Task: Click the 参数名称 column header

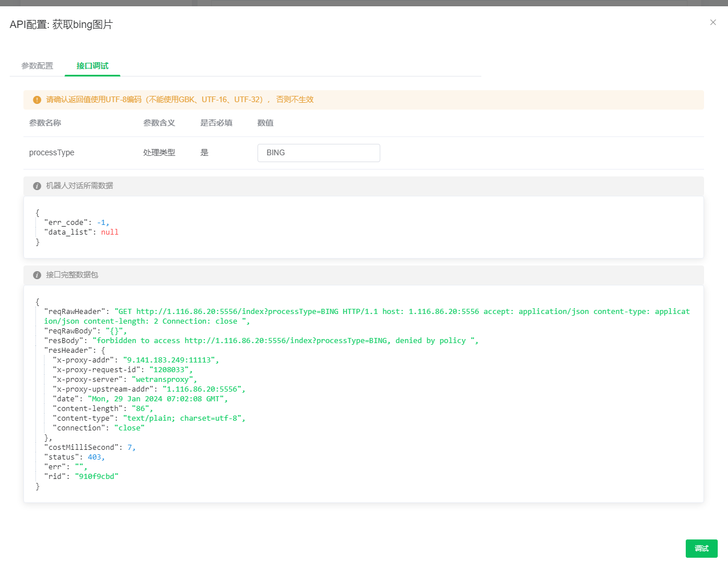Action: pyautogui.click(x=45, y=123)
